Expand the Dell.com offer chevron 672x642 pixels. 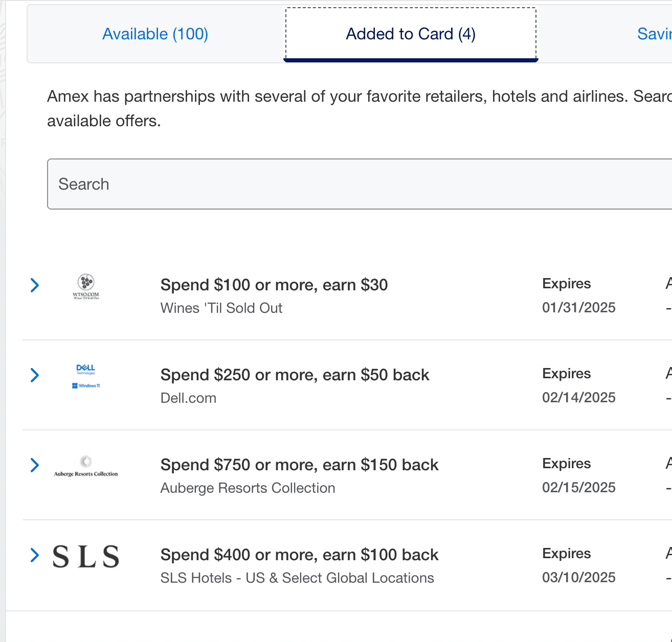tap(35, 375)
